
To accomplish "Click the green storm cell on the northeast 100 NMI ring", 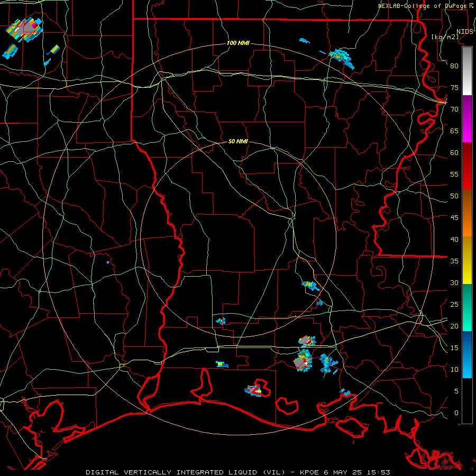I will point(342,58).
